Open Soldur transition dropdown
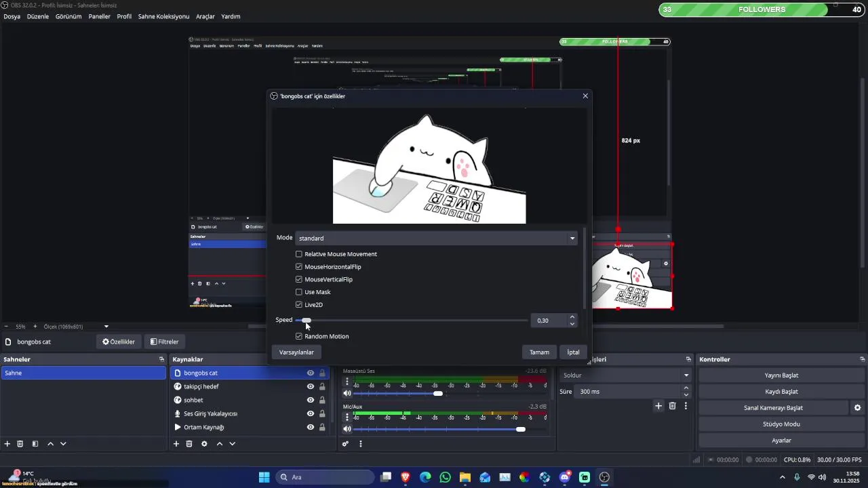Screen dimensions: 868x488 click(x=625, y=375)
